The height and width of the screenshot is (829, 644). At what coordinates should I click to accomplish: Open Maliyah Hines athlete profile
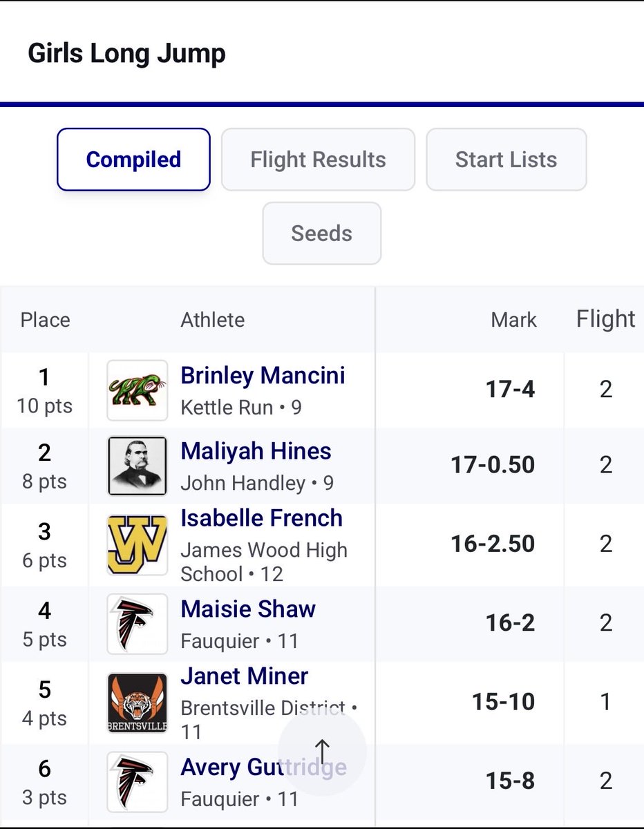click(256, 451)
